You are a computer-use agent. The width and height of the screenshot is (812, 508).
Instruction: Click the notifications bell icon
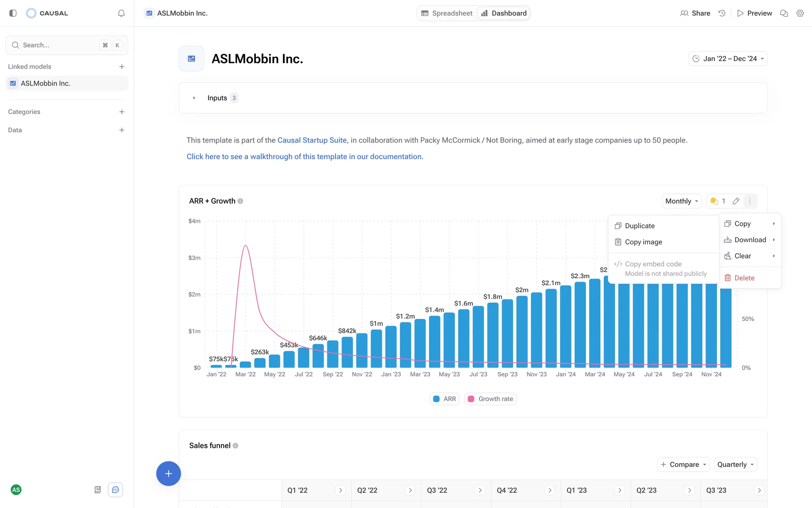(121, 13)
